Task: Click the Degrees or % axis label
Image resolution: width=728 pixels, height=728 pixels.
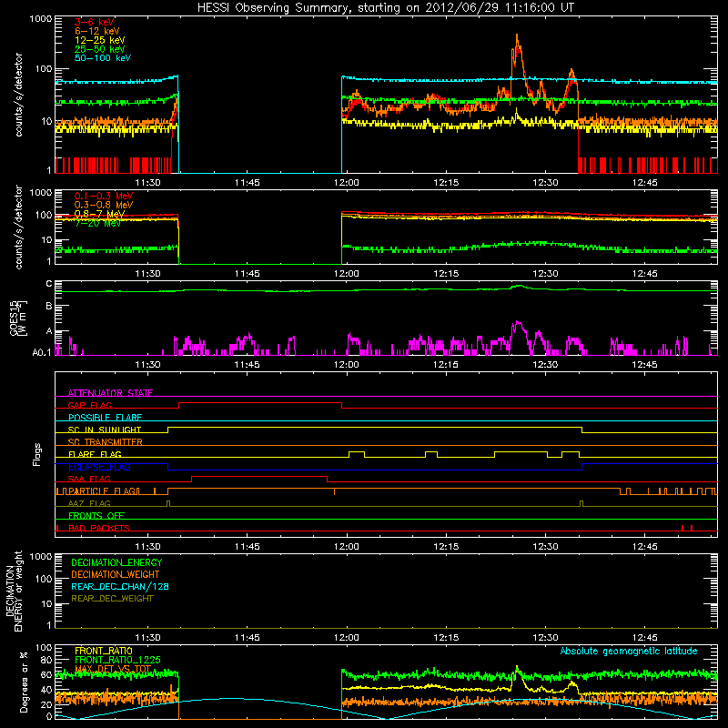Action: tap(24, 682)
